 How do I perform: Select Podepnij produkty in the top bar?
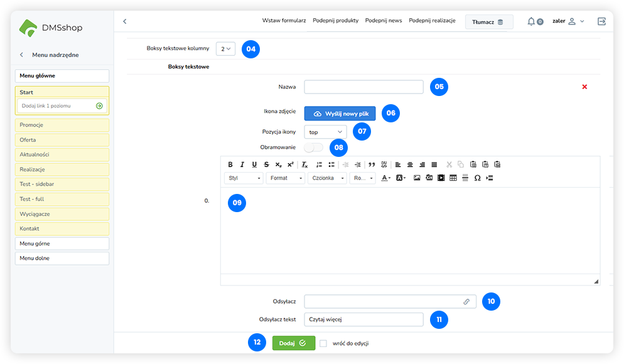point(335,21)
